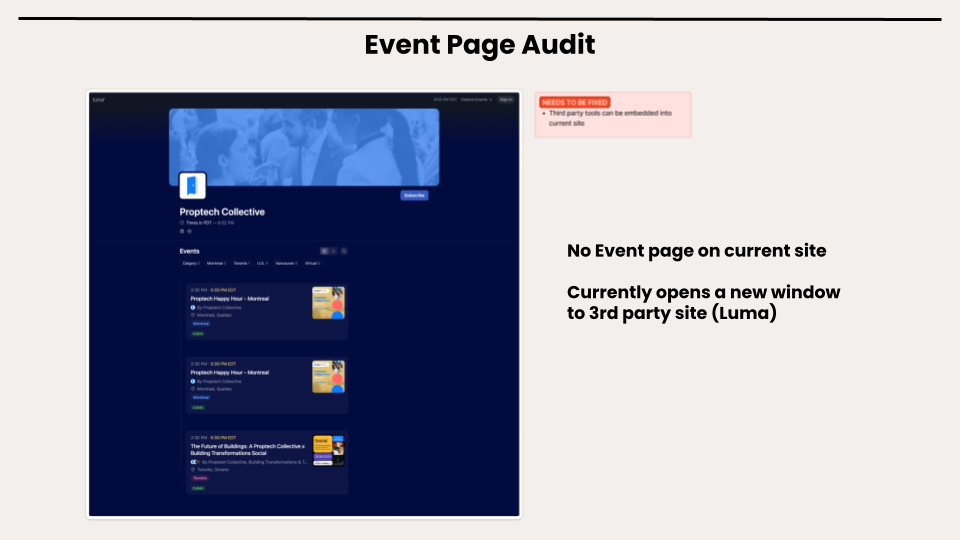This screenshot has width=960, height=540.
Task: Click the globe website icon under Times in PDT
Action: click(x=189, y=231)
